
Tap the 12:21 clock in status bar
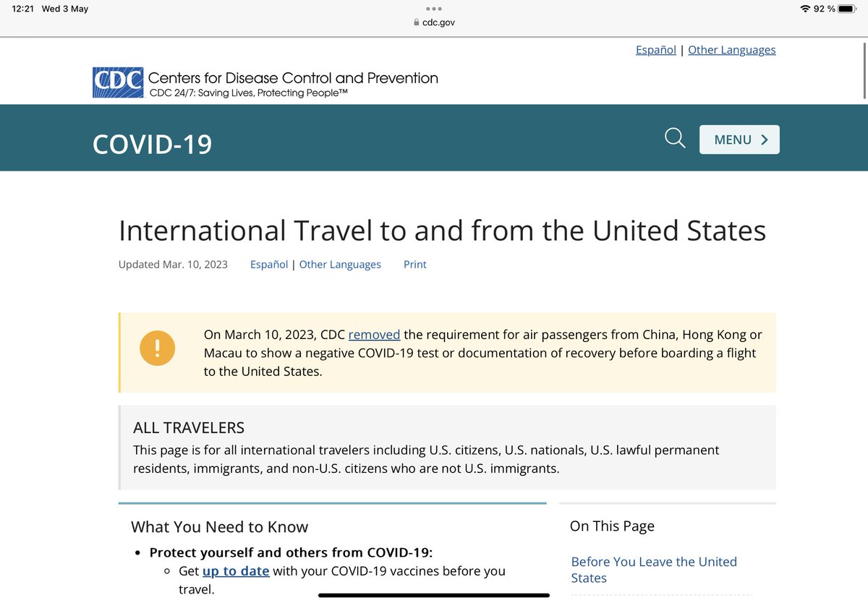click(x=23, y=9)
